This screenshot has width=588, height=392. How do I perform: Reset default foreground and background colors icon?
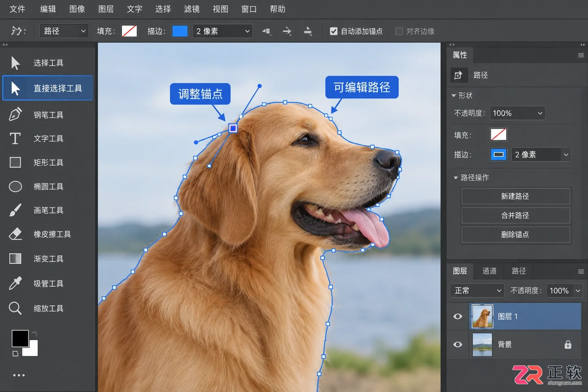[x=16, y=354]
